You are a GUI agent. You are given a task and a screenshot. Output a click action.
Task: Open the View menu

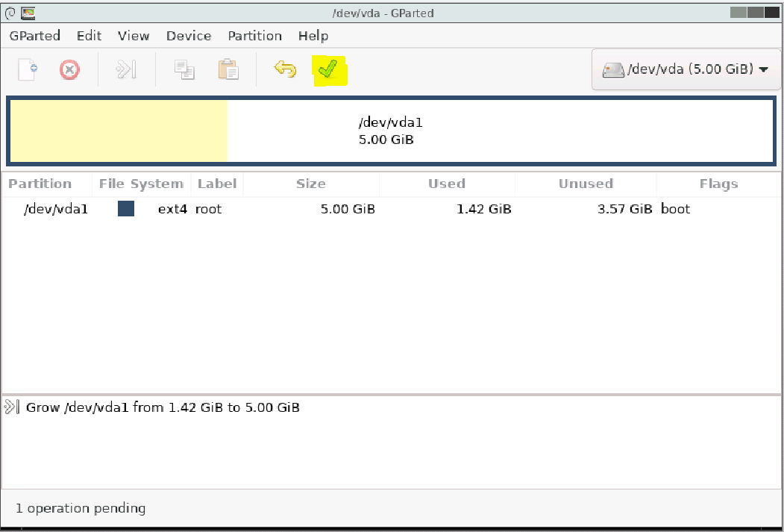(134, 36)
